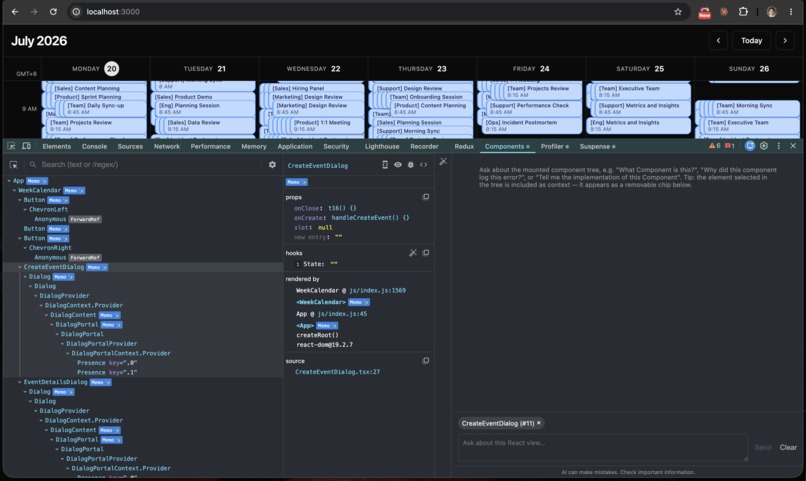
Task: Open the Redux tab
Action: tap(464, 146)
